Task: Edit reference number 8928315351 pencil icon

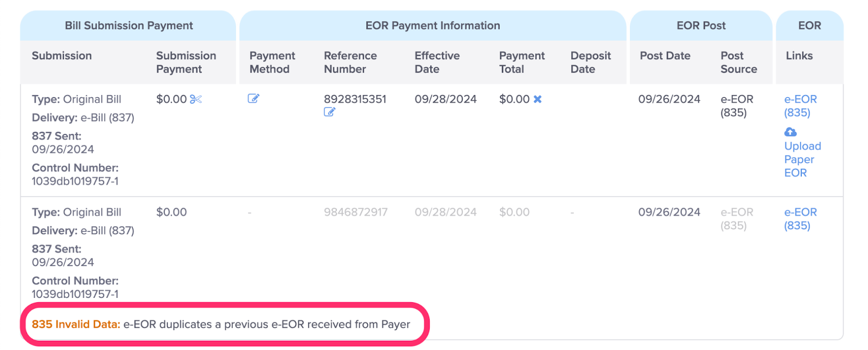Action: pos(329,112)
